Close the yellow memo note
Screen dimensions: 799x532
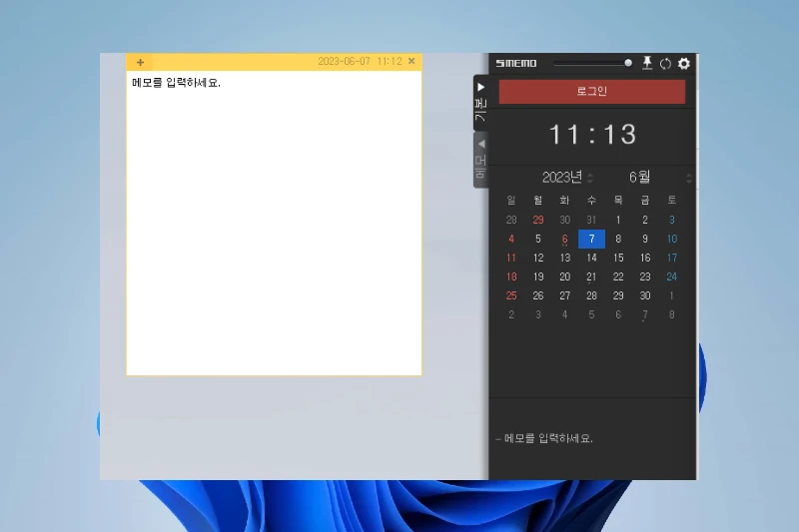pyautogui.click(x=411, y=61)
